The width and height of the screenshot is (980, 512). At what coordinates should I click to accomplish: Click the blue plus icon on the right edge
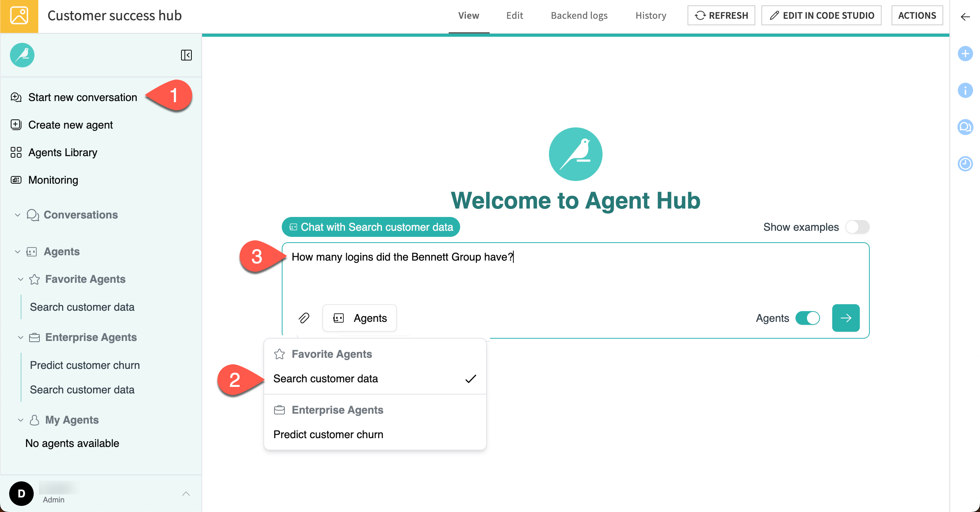965,54
